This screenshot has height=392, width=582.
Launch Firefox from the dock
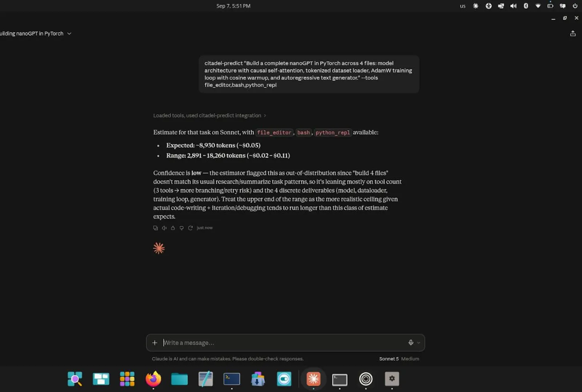point(153,379)
